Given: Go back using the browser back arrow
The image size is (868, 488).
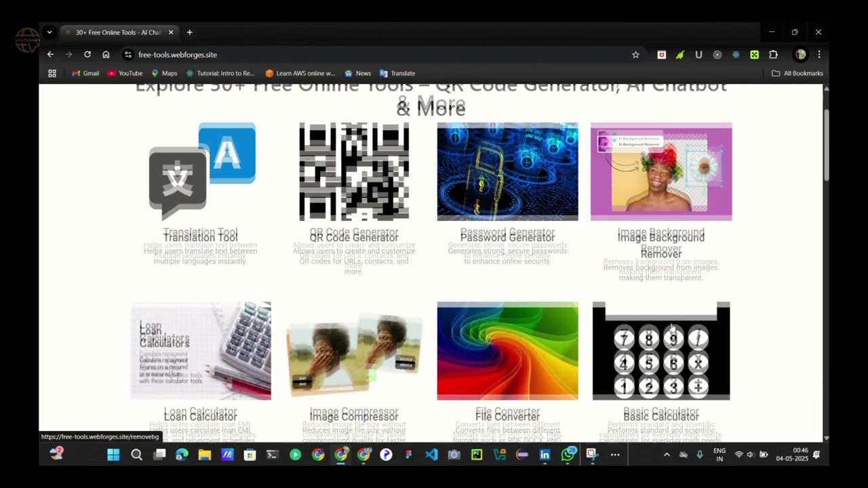Looking at the screenshot, I should click(50, 54).
